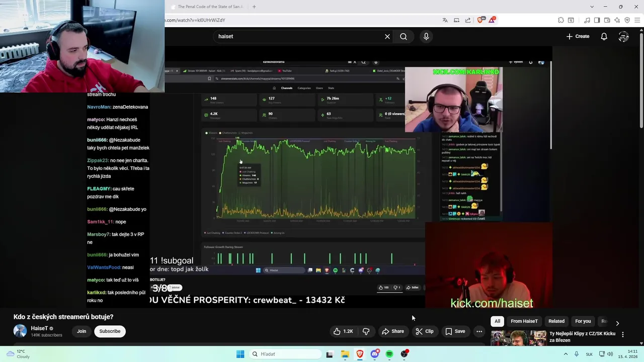Click the share page icon in address bar
The height and width of the screenshot is (362, 644).
coord(468,20)
